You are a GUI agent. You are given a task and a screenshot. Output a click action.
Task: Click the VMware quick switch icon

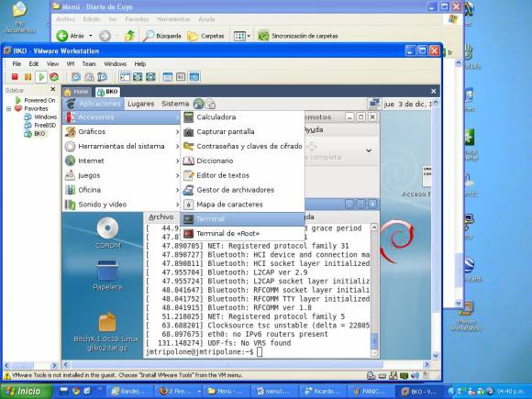pyautogui.click(x=150, y=77)
